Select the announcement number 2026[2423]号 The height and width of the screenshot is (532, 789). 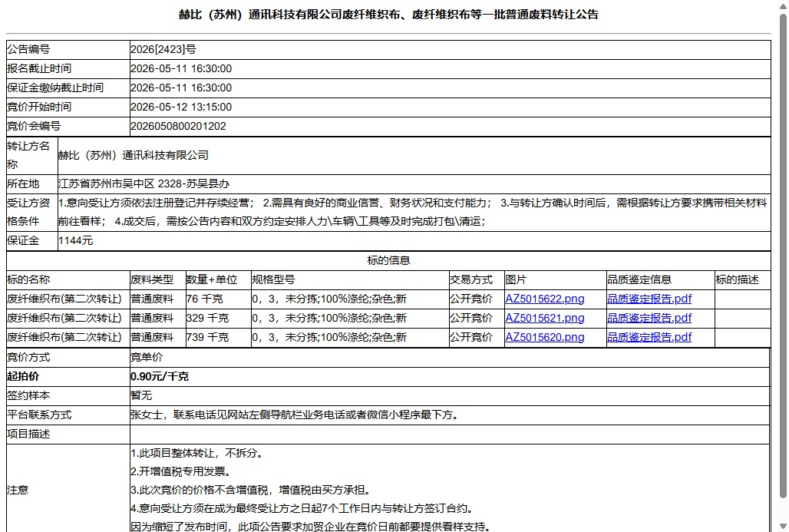[163, 49]
